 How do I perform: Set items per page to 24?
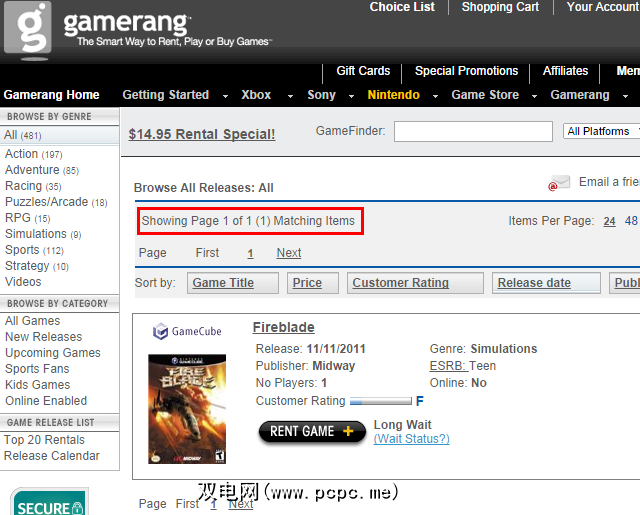click(609, 221)
